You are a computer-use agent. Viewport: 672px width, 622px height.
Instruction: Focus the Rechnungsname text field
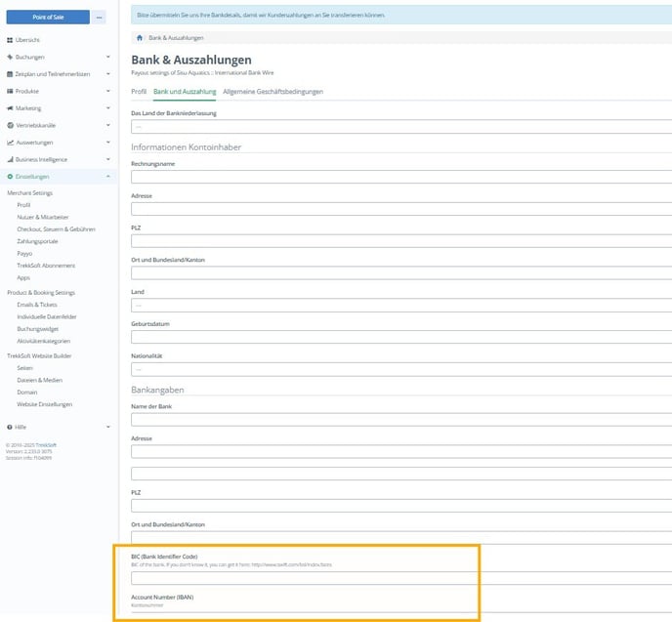click(400, 177)
